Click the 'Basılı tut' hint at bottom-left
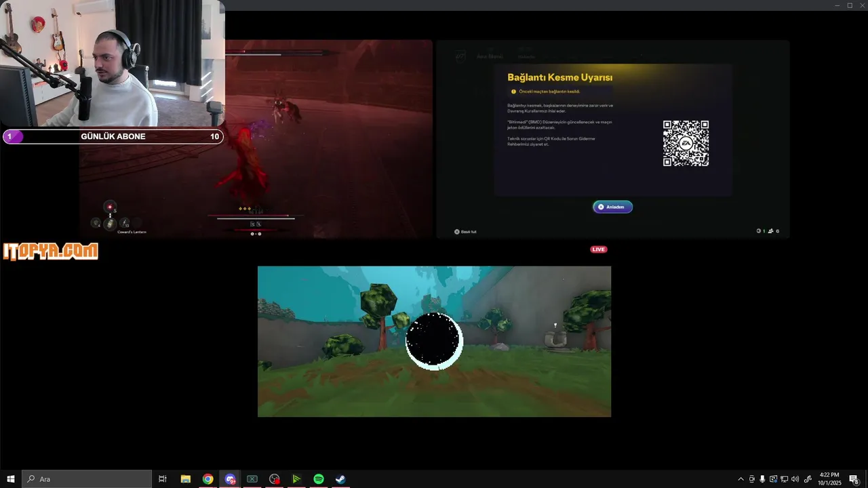Screen dimensions: 868x488 coord(465,232)
